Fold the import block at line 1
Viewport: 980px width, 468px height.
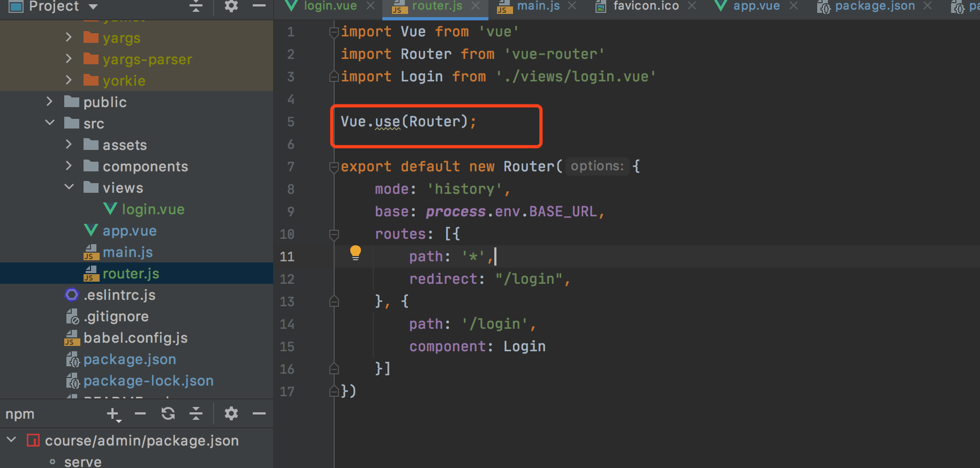334,32
